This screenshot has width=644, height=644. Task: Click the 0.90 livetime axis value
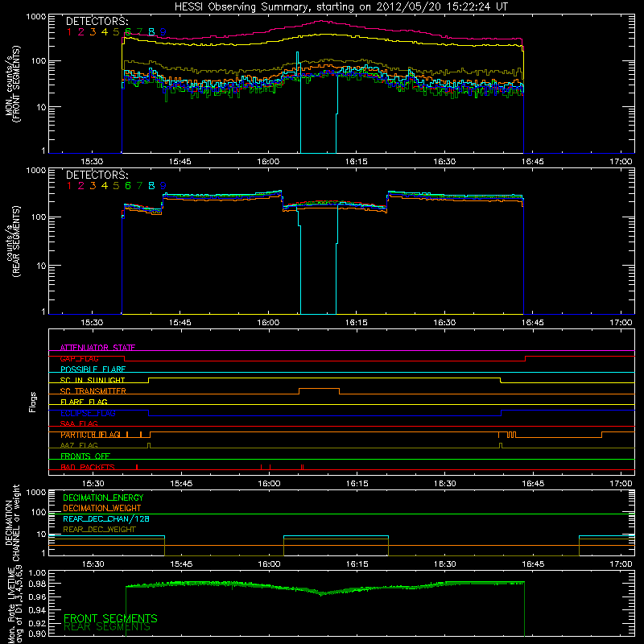click(37, 634)
